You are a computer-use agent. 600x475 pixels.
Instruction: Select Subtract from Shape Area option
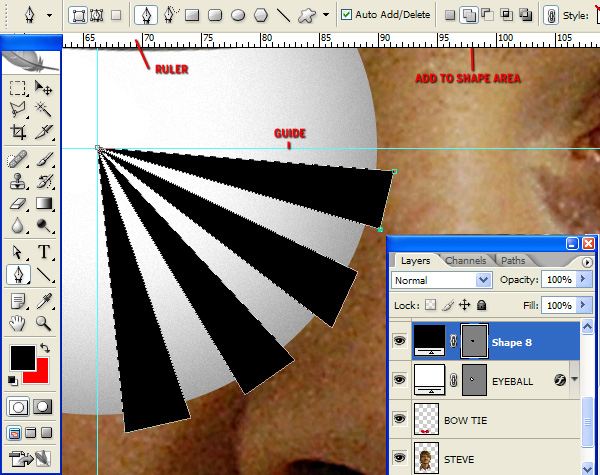pos(488,15)
